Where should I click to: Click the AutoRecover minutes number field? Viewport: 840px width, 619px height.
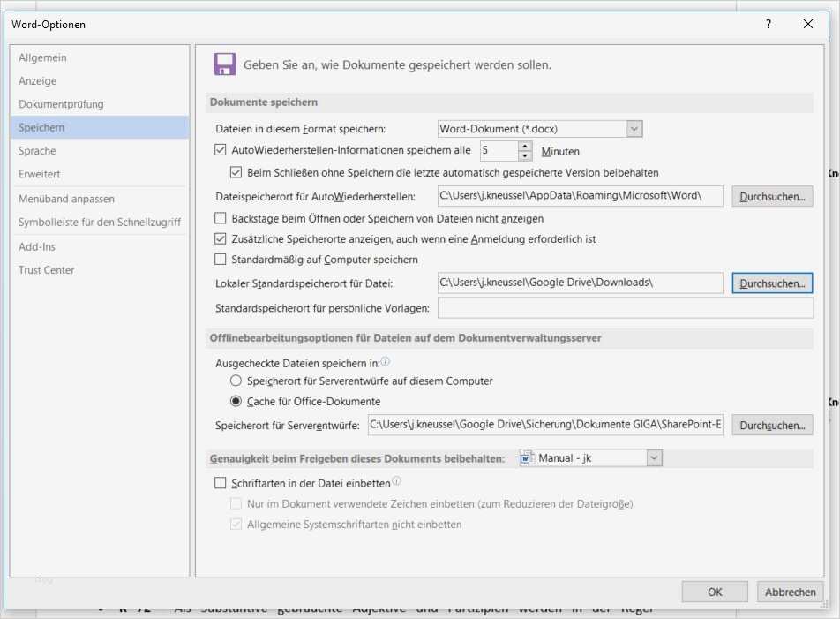coord(499,151)
